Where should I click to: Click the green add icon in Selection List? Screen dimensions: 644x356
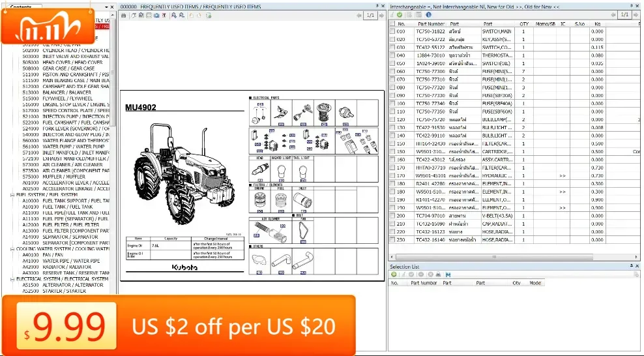click(x=394, y=274)
